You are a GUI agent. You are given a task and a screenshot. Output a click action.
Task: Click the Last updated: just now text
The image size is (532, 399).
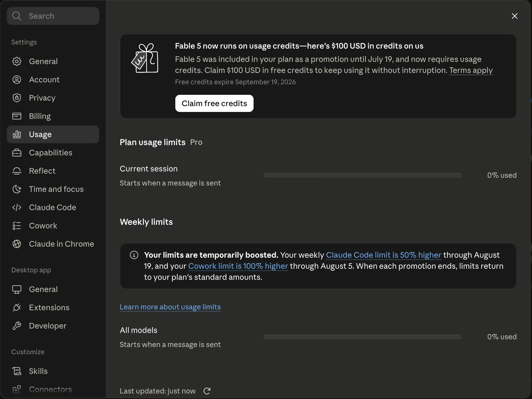click(x=158, y=391)
